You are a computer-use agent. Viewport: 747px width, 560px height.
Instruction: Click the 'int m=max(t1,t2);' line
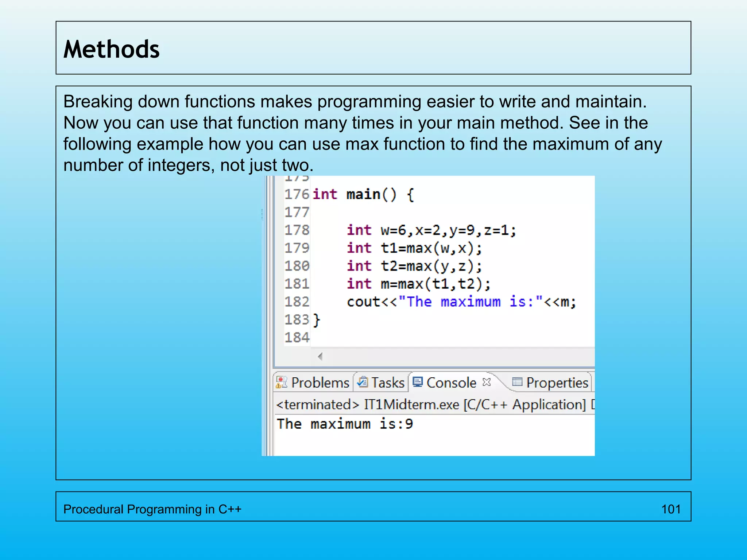(419, 284)
